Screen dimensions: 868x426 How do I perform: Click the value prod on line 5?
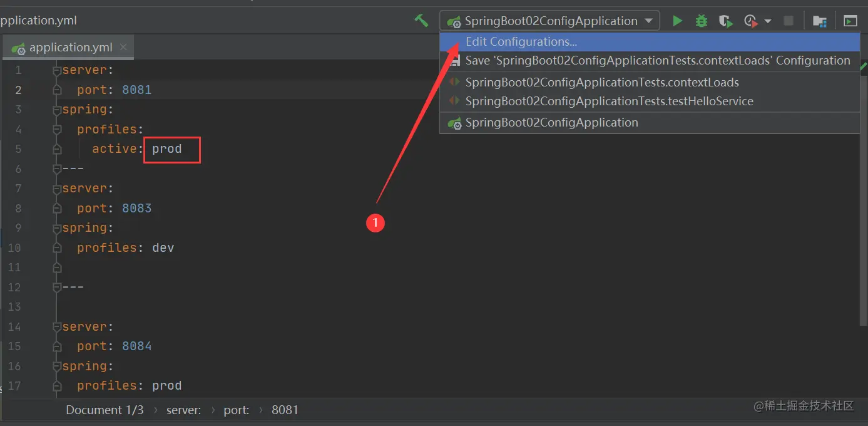(167, 149)
